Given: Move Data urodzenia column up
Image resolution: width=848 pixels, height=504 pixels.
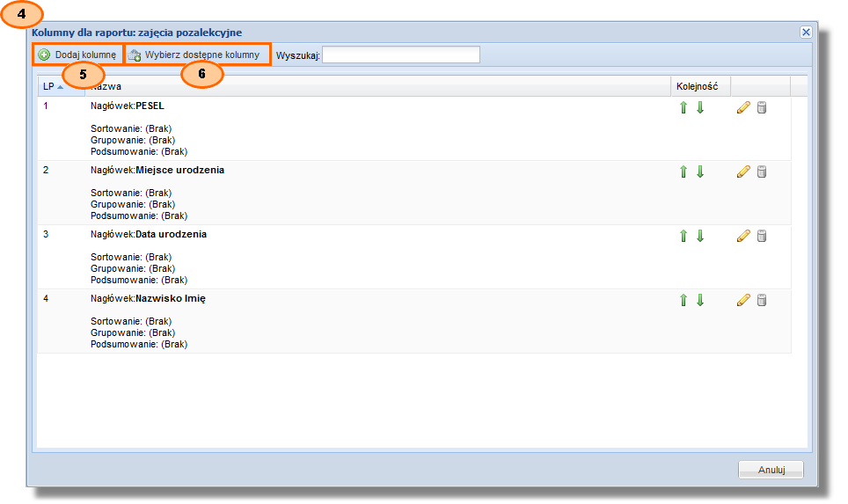Looking at the screenshot, I should point(684,236).
